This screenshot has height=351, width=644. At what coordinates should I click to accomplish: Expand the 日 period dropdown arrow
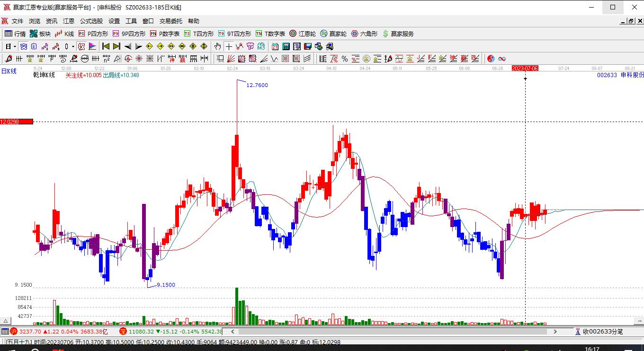(15, 46)
